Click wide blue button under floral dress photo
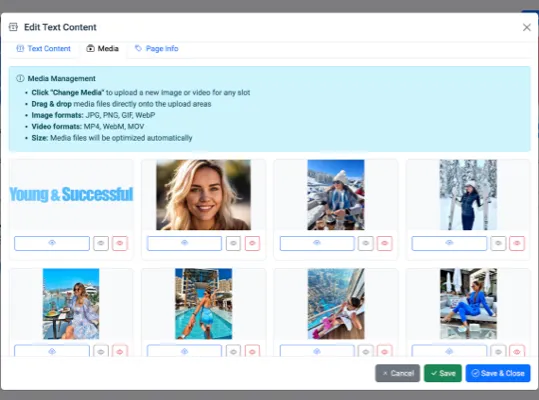 [52, 351]
